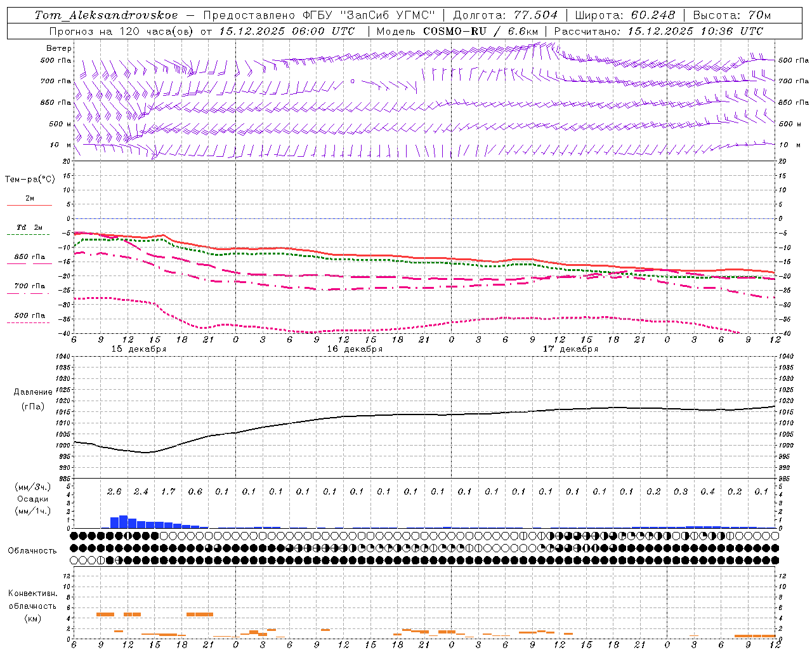
Task: Select the 'Td 2м' dew point legend entry
Action: click(30, 227)
